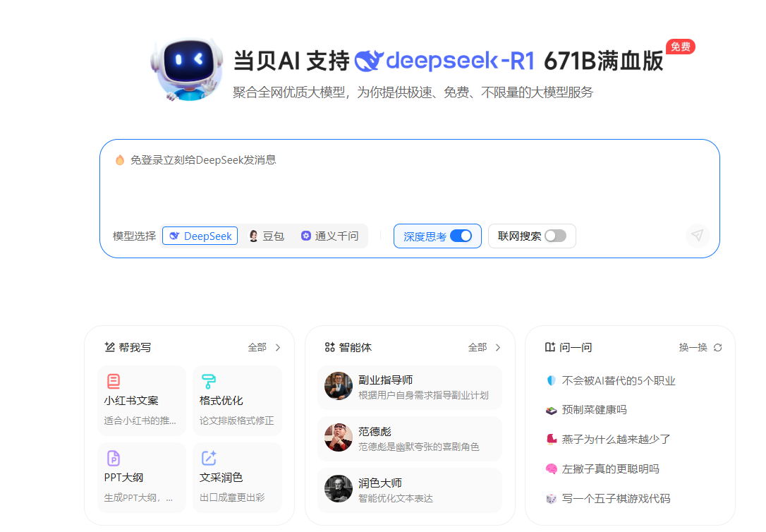766x532 pixels.
Task: Click the 副业指导师 avatar
Action: (339, 386)
